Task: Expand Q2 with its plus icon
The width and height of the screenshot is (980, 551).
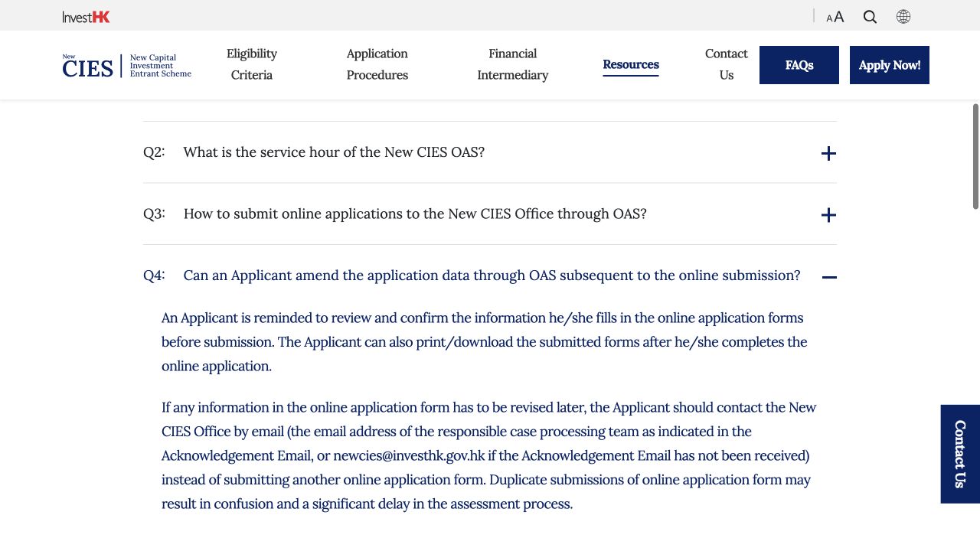Action: pos(828,153)
